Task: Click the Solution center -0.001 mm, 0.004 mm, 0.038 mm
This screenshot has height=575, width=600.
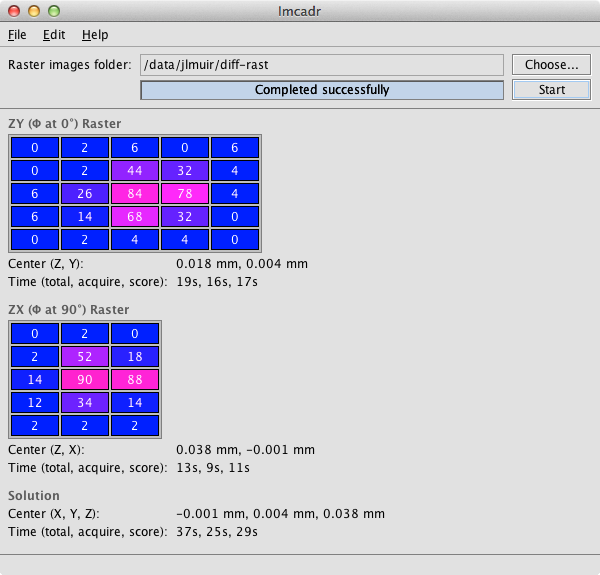Action: 280,513
